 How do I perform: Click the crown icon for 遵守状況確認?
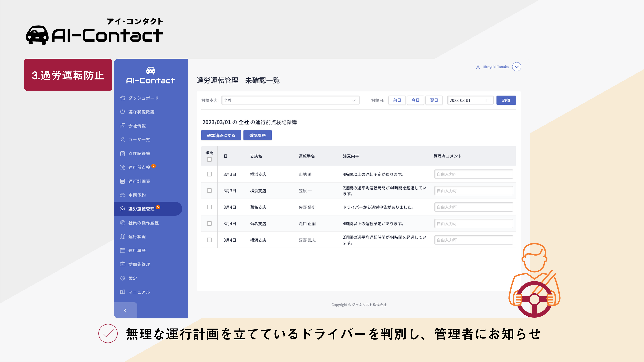[123, 112]
